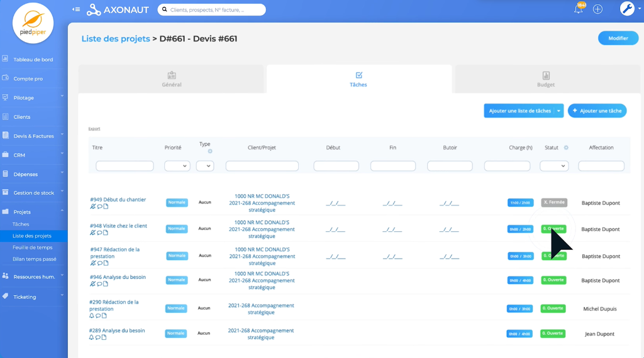Image resolution: width=644 pixels, height=358 pixels.
Task: Toggle the notification bell on task #289
Action: [92, 337]
